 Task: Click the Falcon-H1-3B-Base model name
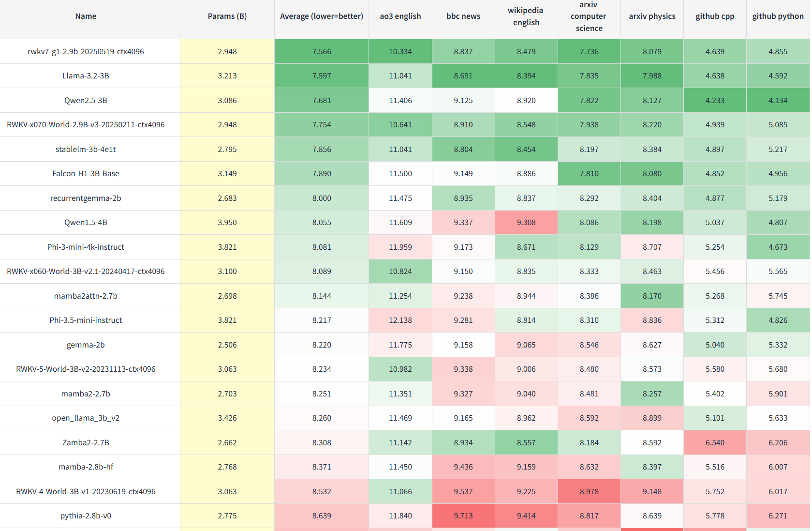86,174
